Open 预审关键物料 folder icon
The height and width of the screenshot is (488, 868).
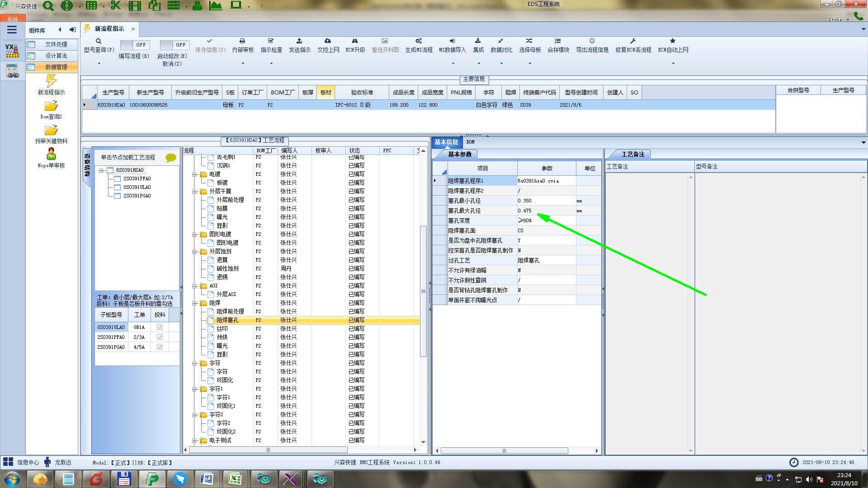click(x=51, y=131)
